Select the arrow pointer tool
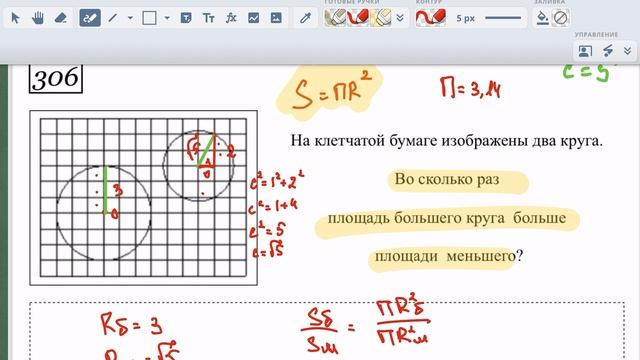The height and width of the screenshot is (360, 640). (x=15, y=18)
